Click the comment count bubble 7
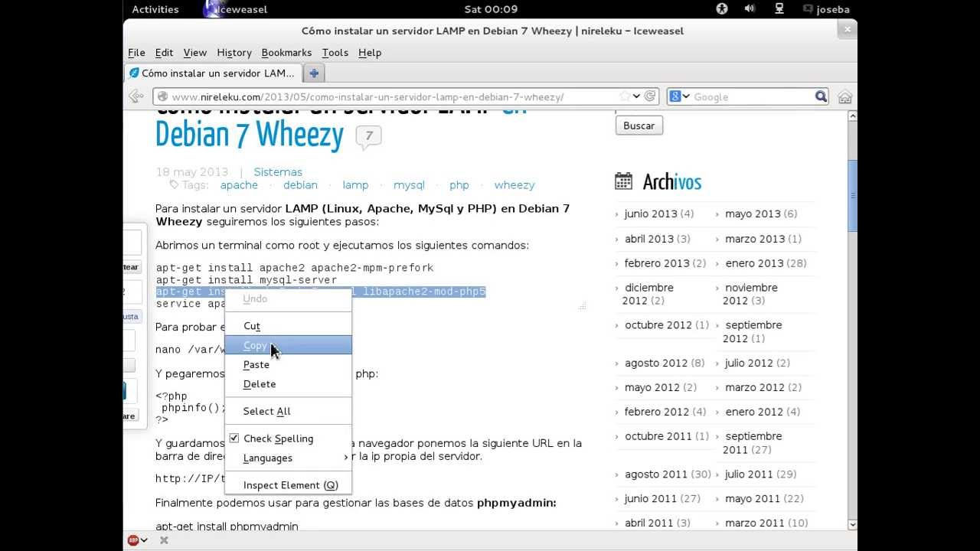The height and width of the screenshot is (551, 980). coord(368,137)
